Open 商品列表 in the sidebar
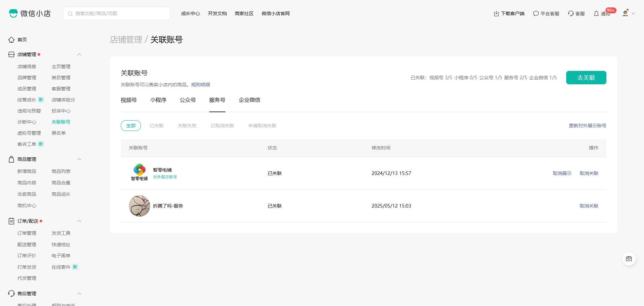Image resolution: width=644 pixels, height=306 pixels. tap(61, 171)
